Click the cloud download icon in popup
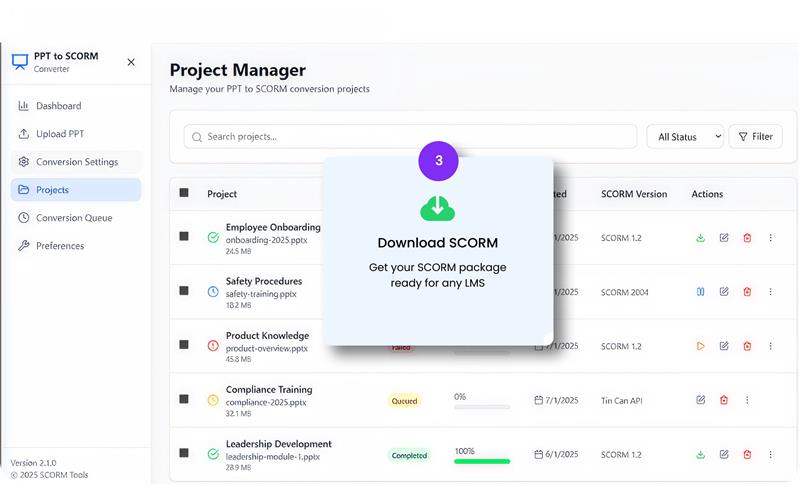 (438, 207)
